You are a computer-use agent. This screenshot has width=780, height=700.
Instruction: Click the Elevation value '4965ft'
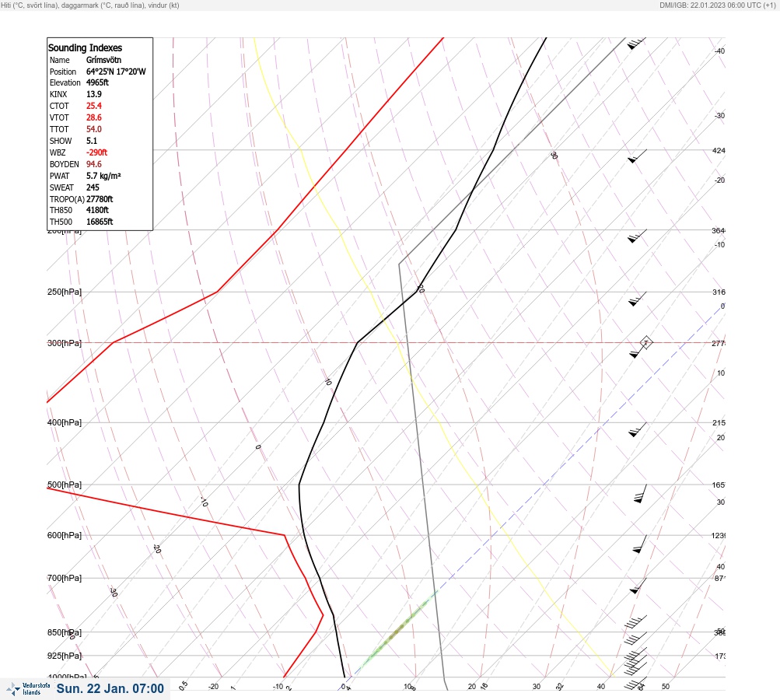[97, 82]
